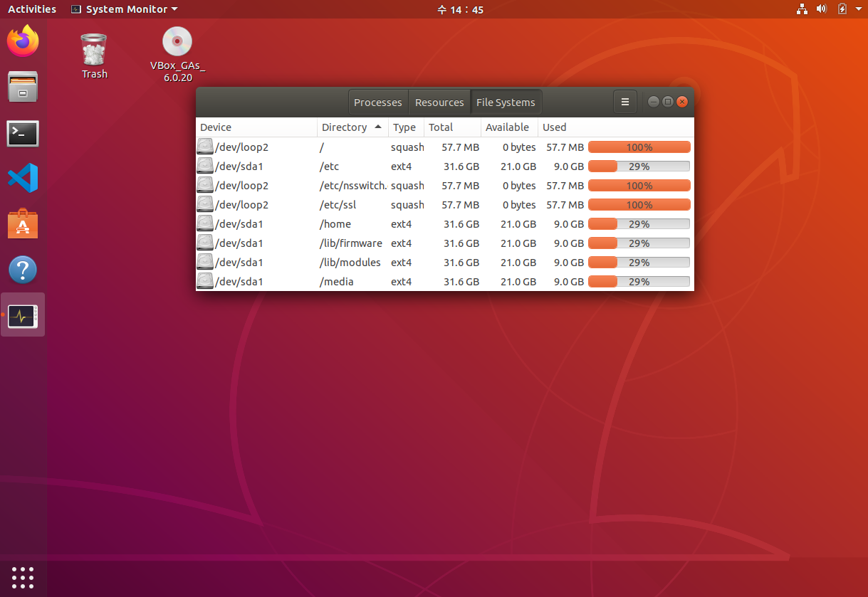Screen dimensions: 868x597
Task: Click the battery indicator icon
Action: click(842, 9)
